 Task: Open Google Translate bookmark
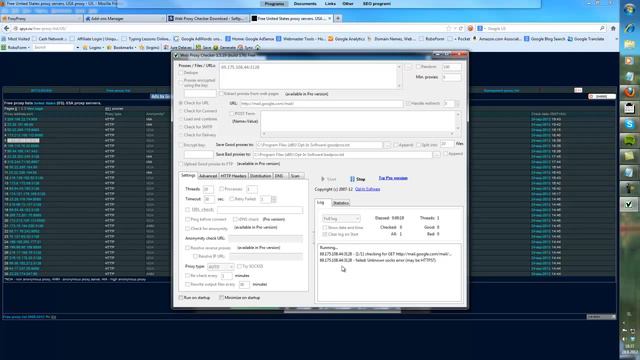pos(585,39)
